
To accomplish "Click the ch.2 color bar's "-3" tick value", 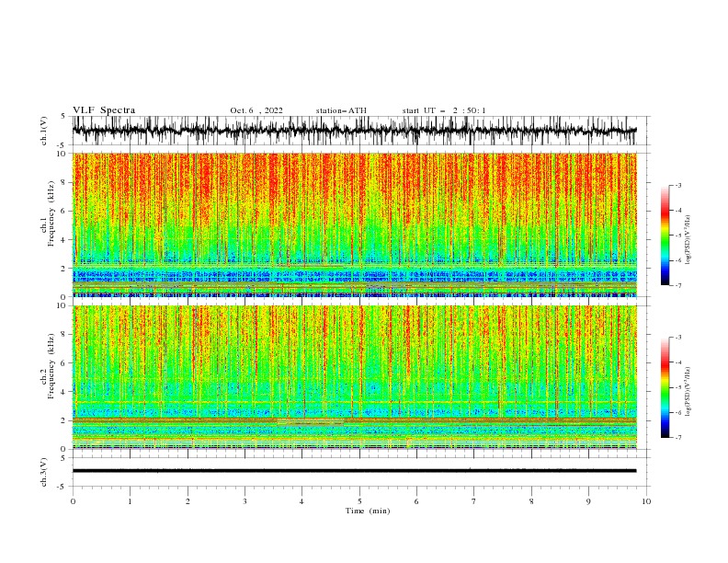I will [678, 338].
